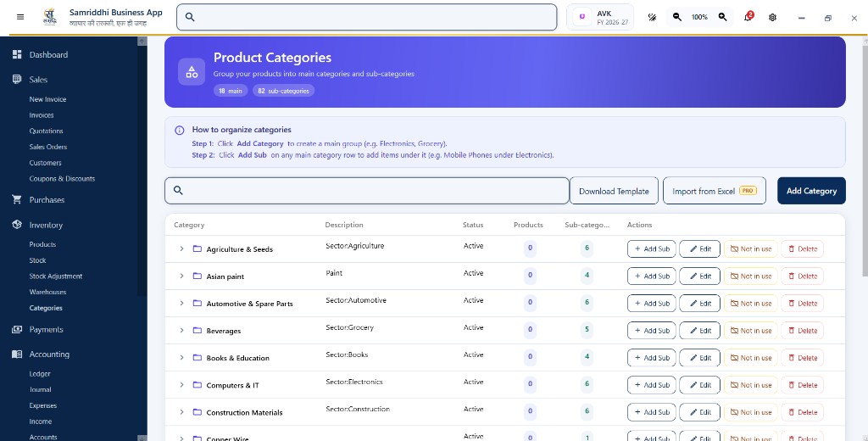Mark Agriculture & Seeds as Not in use

(x=751, y=248)
